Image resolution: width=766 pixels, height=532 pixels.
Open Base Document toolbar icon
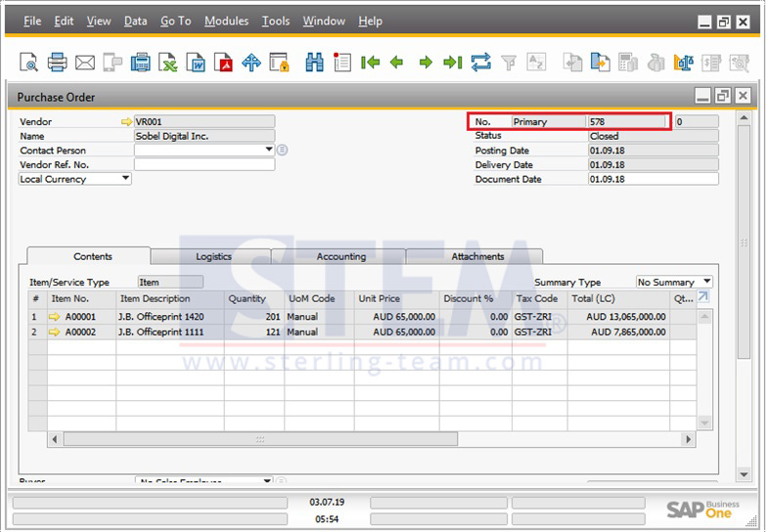pos(572,63)
